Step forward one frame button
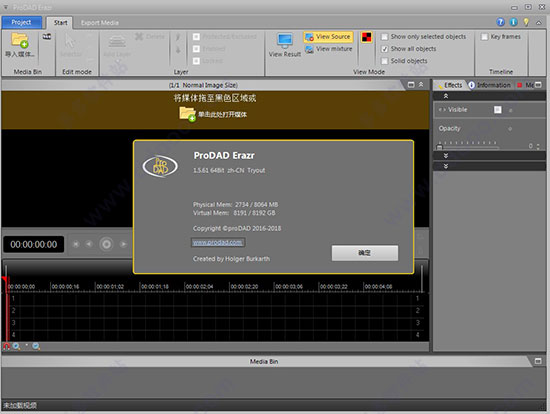Viewport: 550px width, 414px height. point(123,244)
